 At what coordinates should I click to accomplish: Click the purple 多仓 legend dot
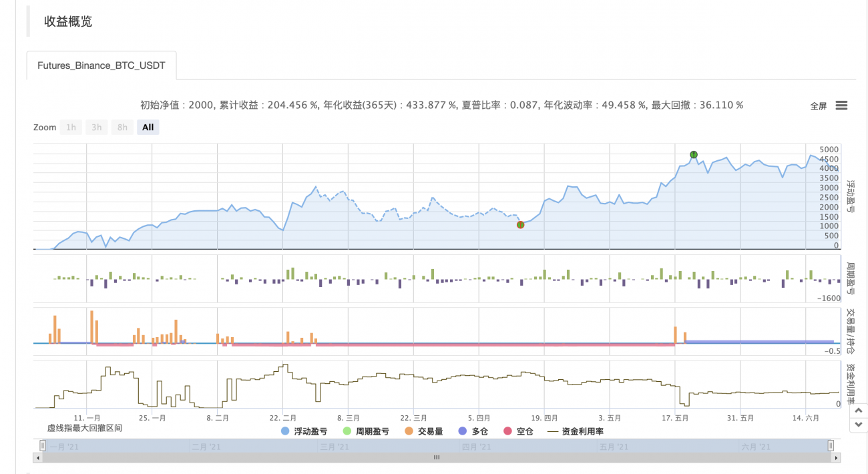(461, 431)
